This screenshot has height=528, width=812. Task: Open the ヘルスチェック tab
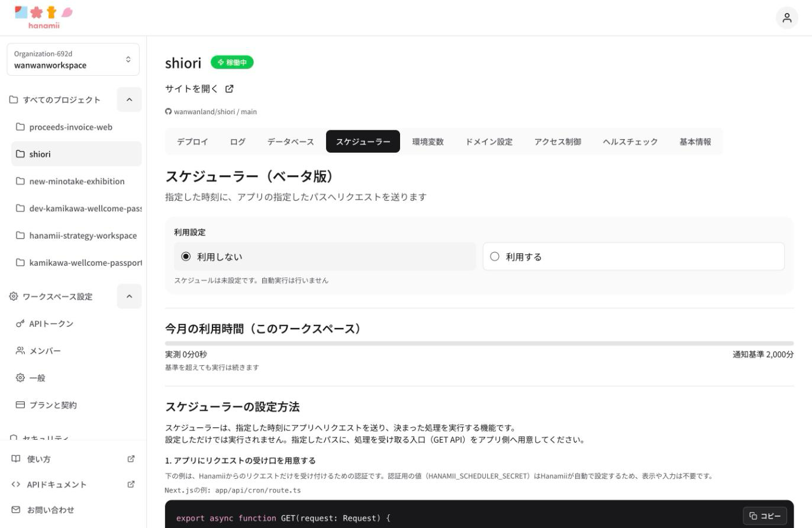pyautogui.click(x=630, y=141)
